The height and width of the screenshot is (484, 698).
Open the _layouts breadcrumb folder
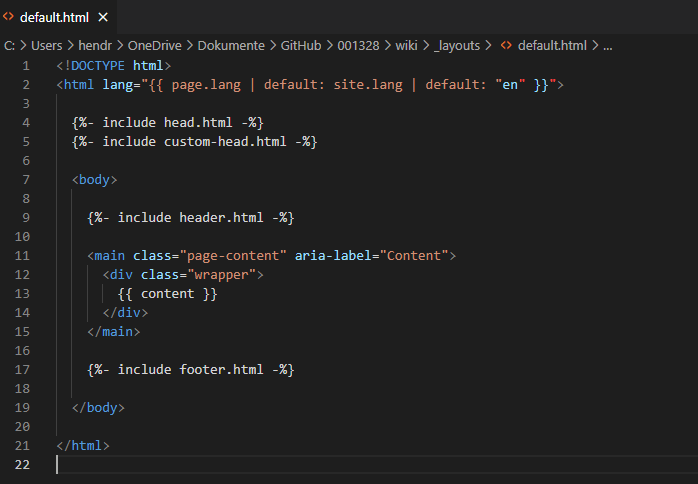458,45
